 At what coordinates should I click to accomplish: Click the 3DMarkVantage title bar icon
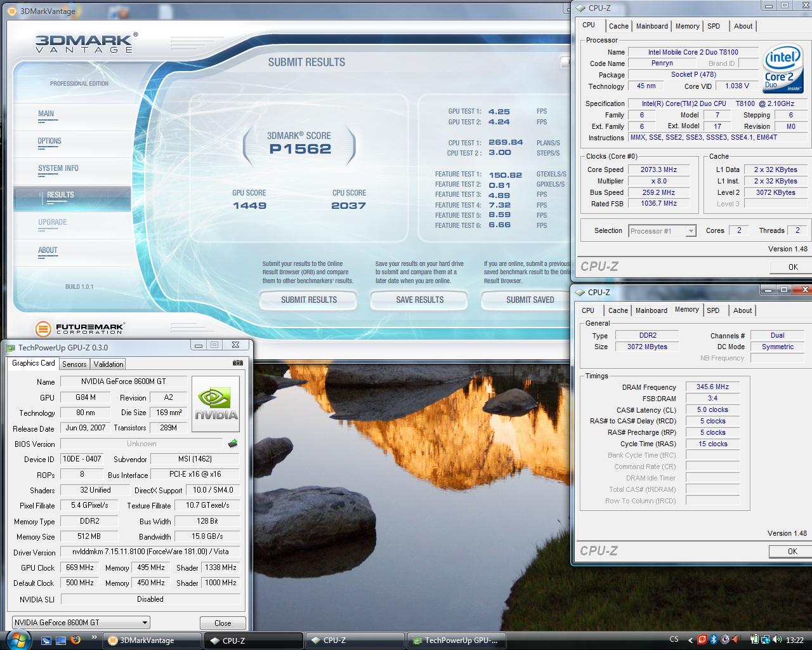point(12,11)
